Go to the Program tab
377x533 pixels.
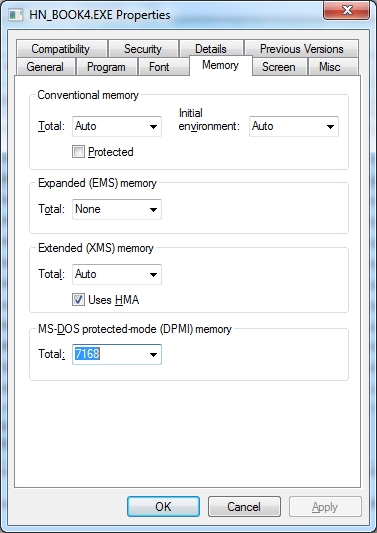[x=106, y=67]
